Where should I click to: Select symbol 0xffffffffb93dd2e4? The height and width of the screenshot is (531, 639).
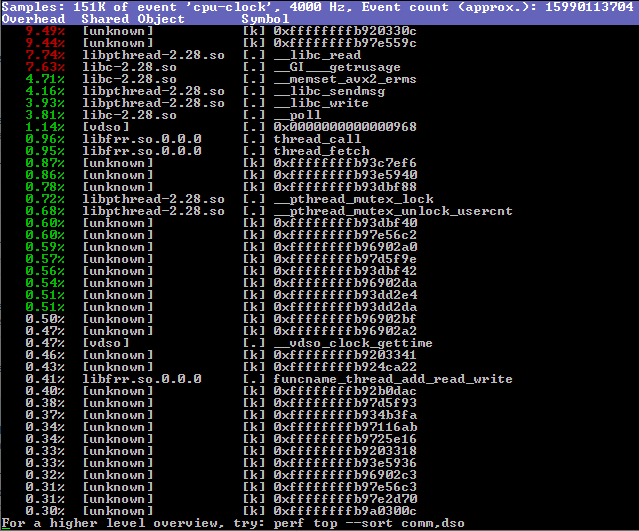[x=345, y=295]
